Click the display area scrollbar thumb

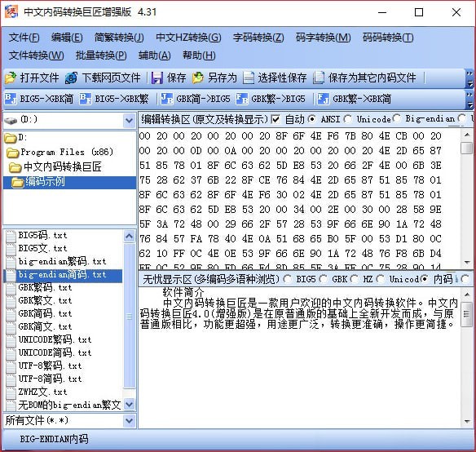467,314
